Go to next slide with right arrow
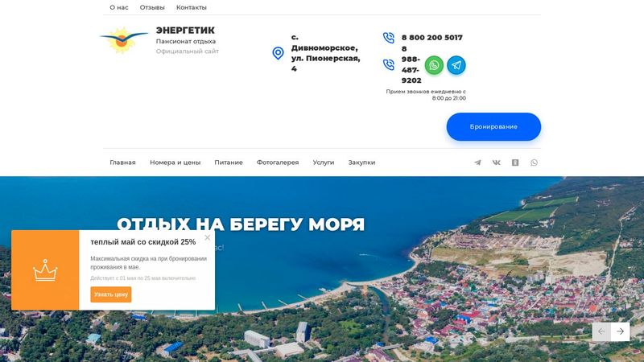The width and height of the screenshot is (644, 362). coord(620,331)
